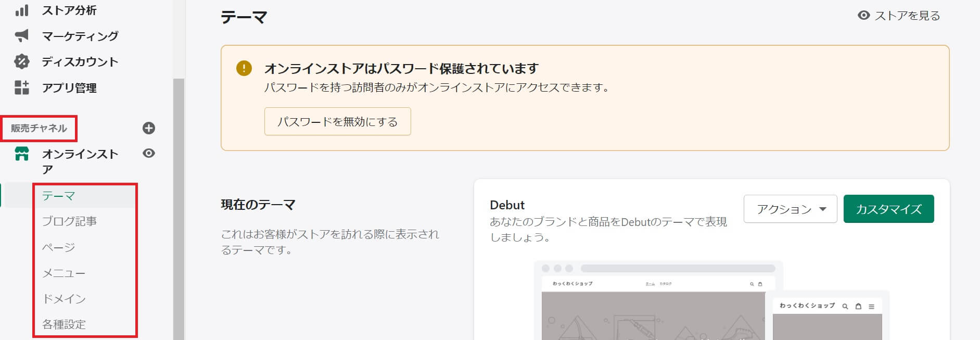Click the search icon in mobile theme preview
The height and width of the screenshot is (340, 980).
[x=845, y=306]
